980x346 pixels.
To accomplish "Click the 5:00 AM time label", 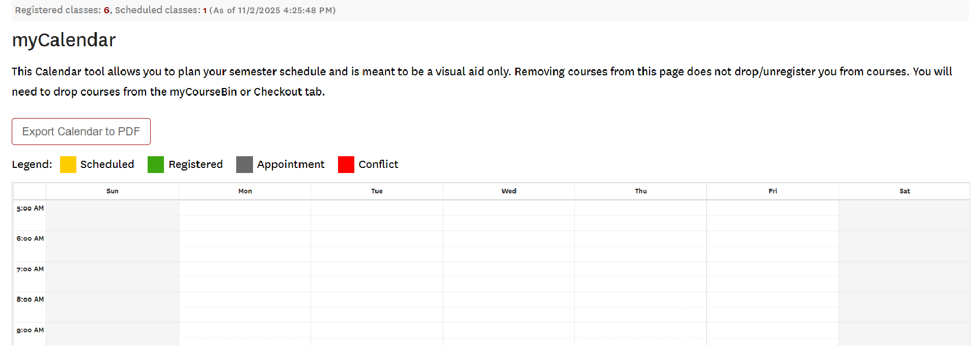I will tap(30, 208).
